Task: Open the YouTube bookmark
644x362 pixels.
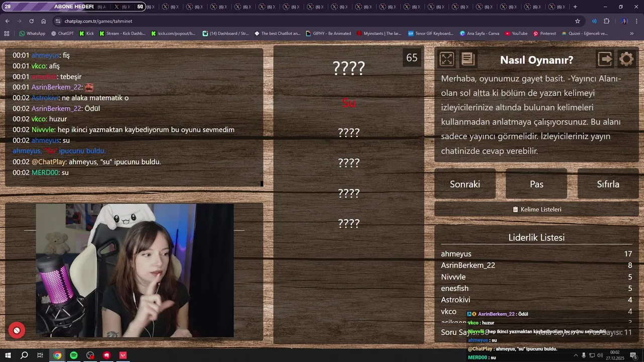Action: [516, 34]
